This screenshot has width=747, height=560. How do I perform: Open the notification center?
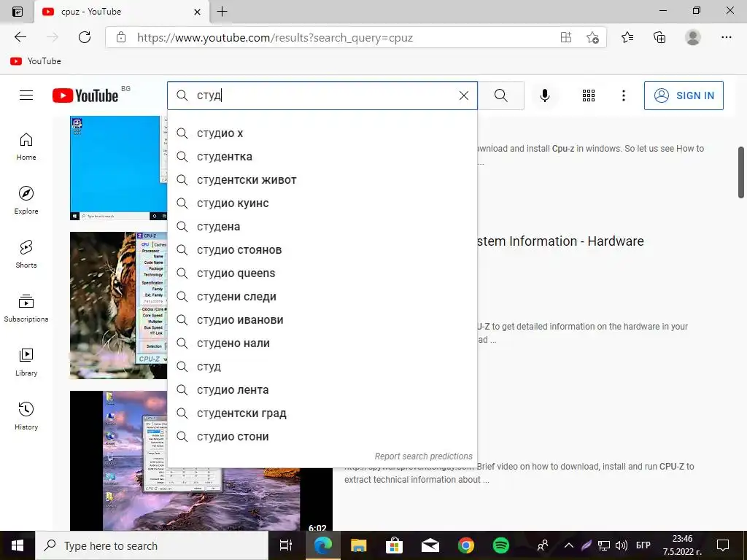tap(723, 545)
